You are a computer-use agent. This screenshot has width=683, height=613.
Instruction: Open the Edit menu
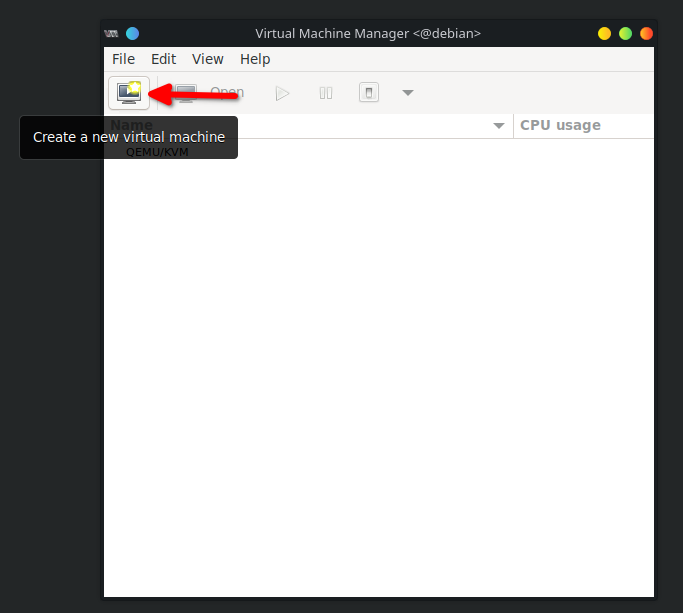(x=163, y=59)
